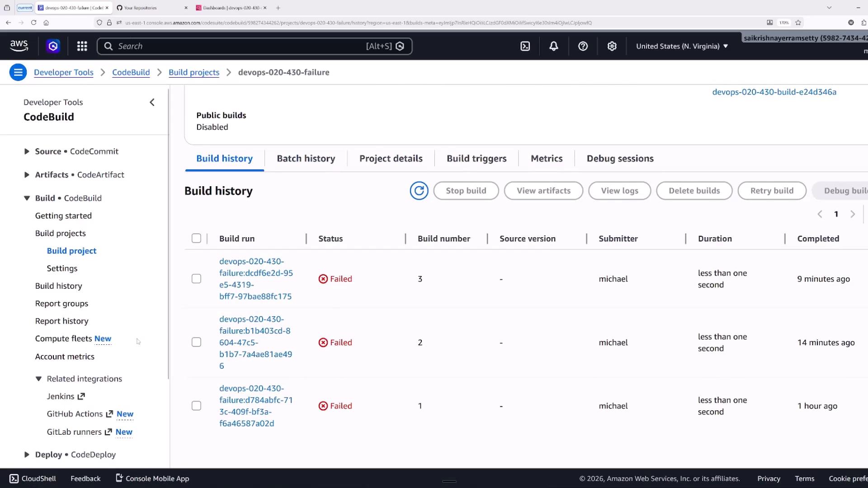Click the AWS console search field
Image resolution: width=868 pixels, height=488 pixels.
[255, 46]
